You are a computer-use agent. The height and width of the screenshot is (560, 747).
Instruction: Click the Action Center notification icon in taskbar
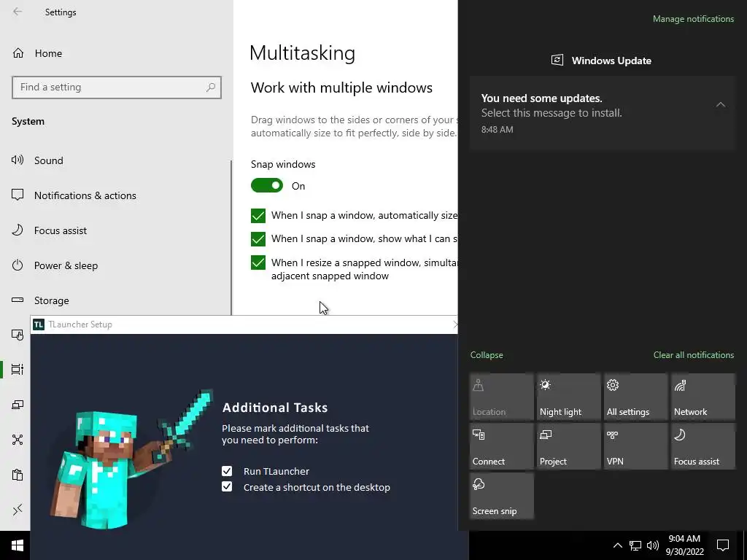[x=723, y=545]
